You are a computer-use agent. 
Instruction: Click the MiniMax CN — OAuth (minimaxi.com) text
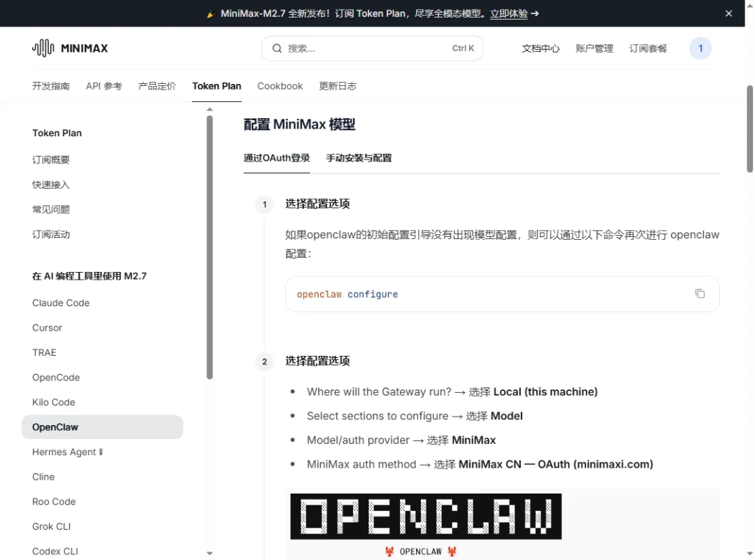[x=556, y=464]
